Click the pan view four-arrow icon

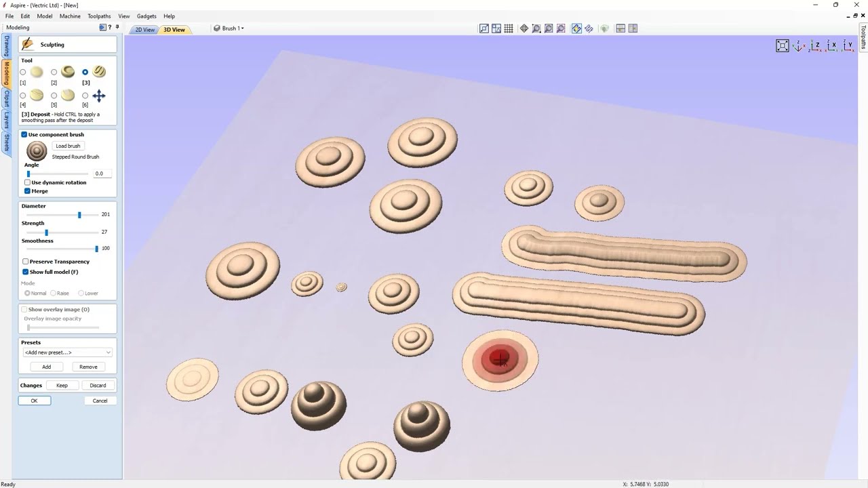click(x=524, y=28)
